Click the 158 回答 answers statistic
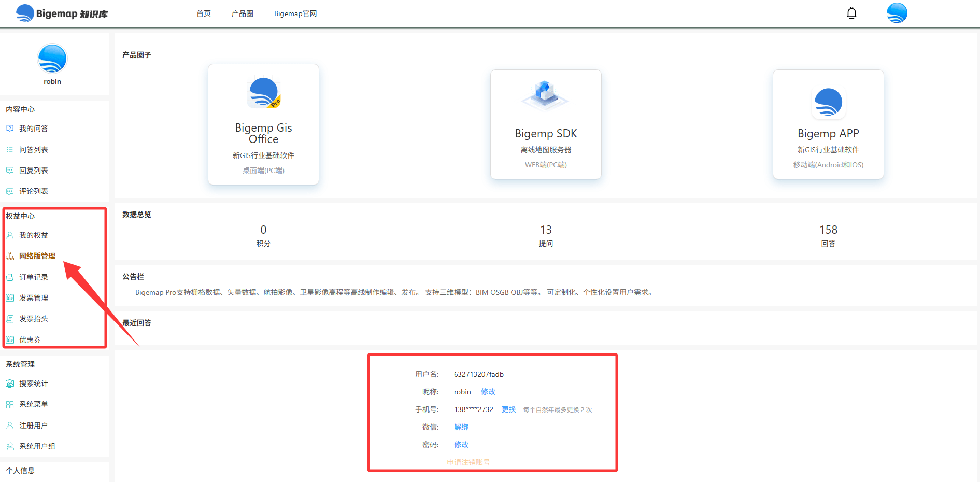The height and width of the screenshot is (482, 980). click(x=828, y=235)
